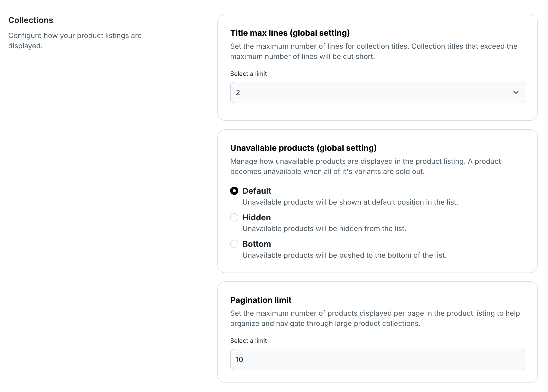Click the Collections section heading
This screenshot has height=392, width=548.
click(31, 20)
